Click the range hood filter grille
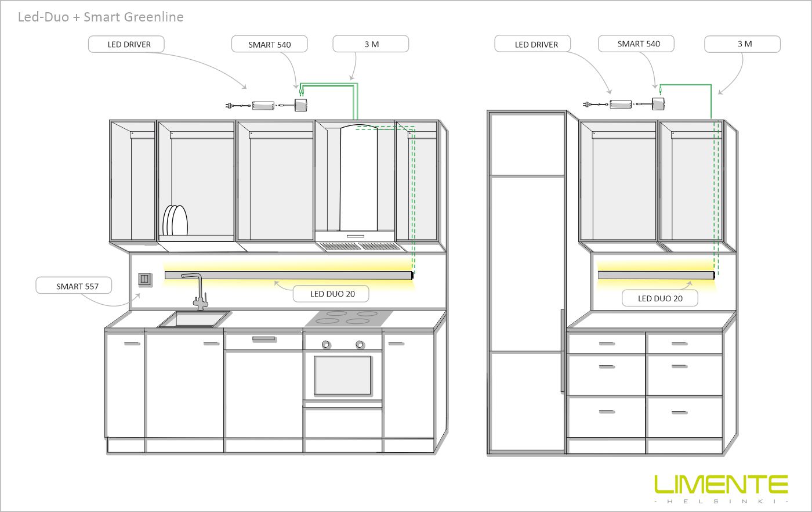The height and width of the screenshot is (512, 812). pos(362,246)
